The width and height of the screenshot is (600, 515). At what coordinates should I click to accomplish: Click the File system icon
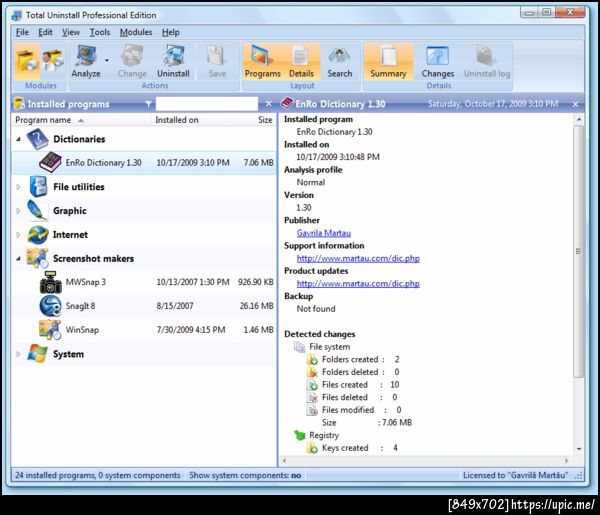click(x=299, y=347)
